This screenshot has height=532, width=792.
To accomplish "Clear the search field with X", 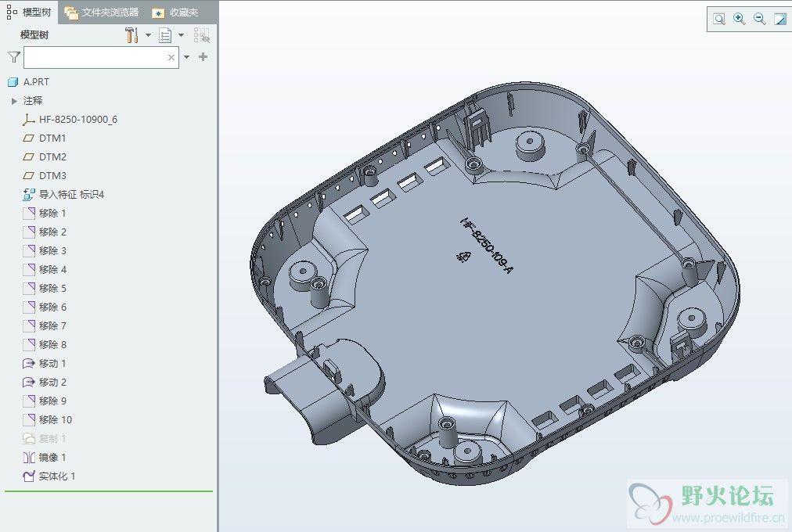I will click(x=171, y=58).
